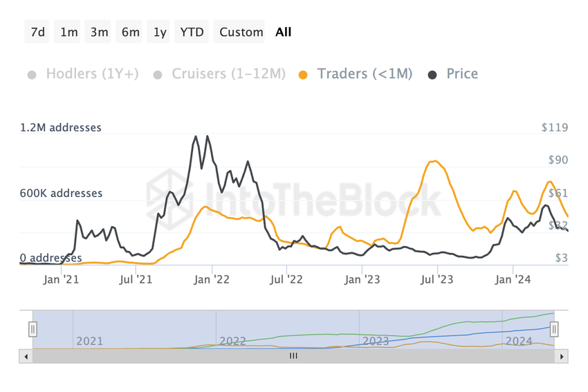Click the dark Price legend dot
Viewport: 588px width, 392px height.
point(432,75)
